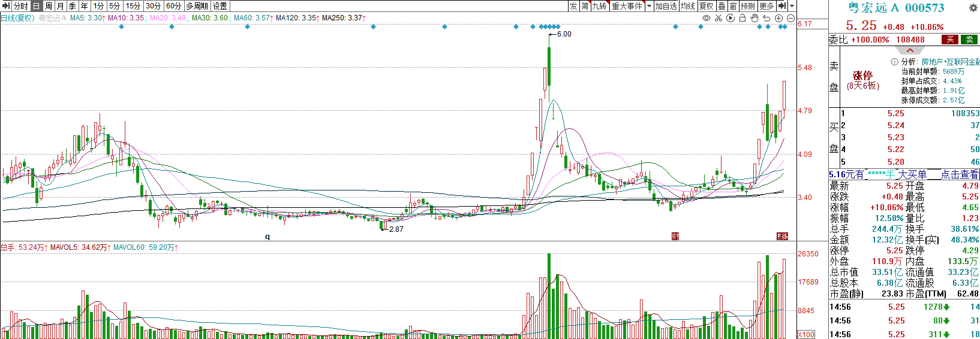The image size is (980, 339).
Task: Switch to the 60分 chart period
Action: pyautogui.click(x=174, y=6)
